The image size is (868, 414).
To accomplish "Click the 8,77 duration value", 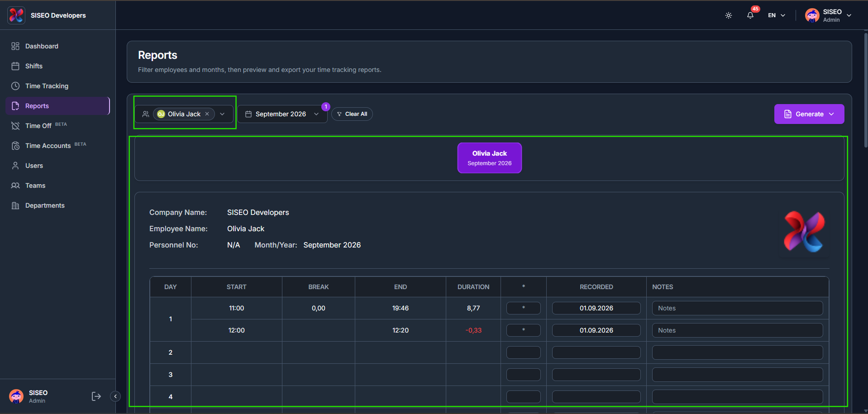I will 473,308.
